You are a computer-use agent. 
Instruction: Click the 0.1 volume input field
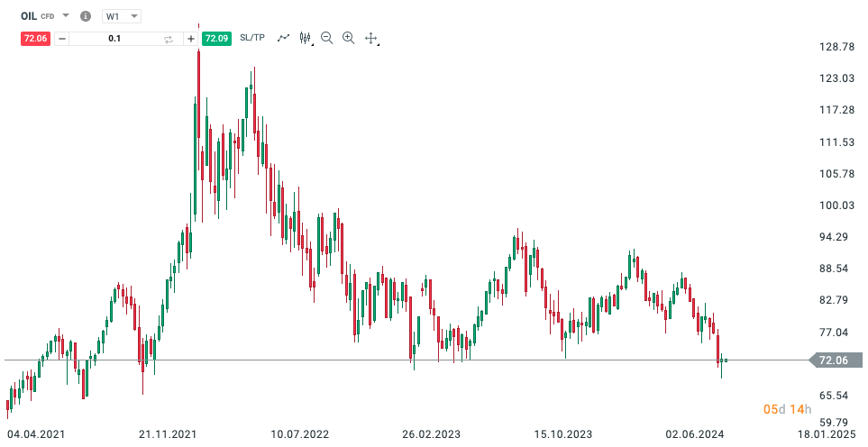(114, 39)
